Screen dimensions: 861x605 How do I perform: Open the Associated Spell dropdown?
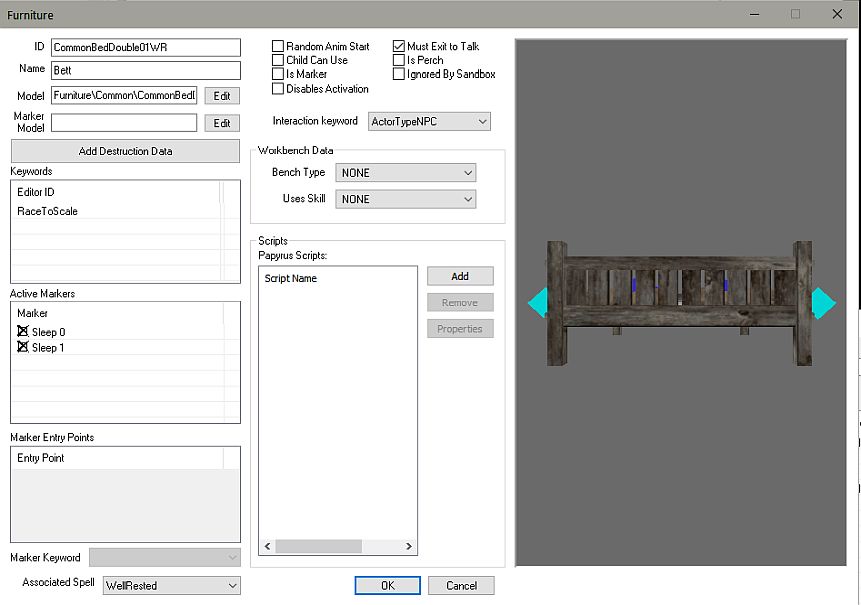tap(171, 585)
